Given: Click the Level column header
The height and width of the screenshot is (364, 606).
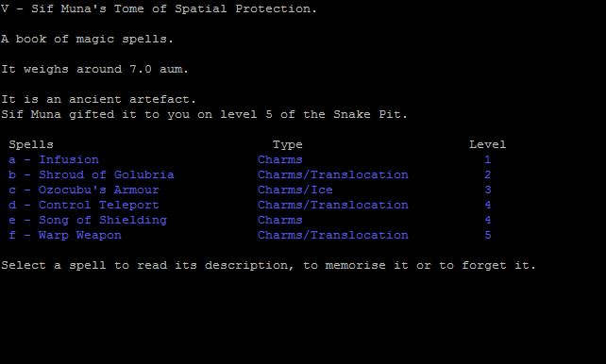Looking at the screenshot, I should click(x=487, y=144).
